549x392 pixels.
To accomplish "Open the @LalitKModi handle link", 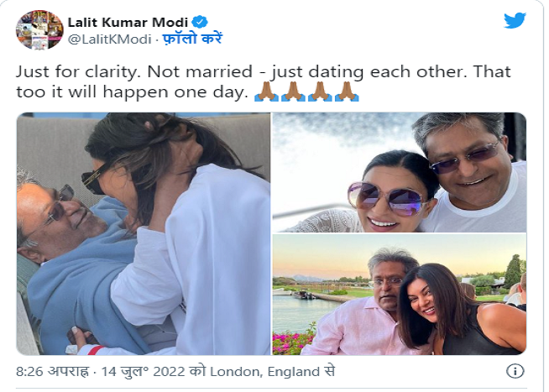I will 109,39.
